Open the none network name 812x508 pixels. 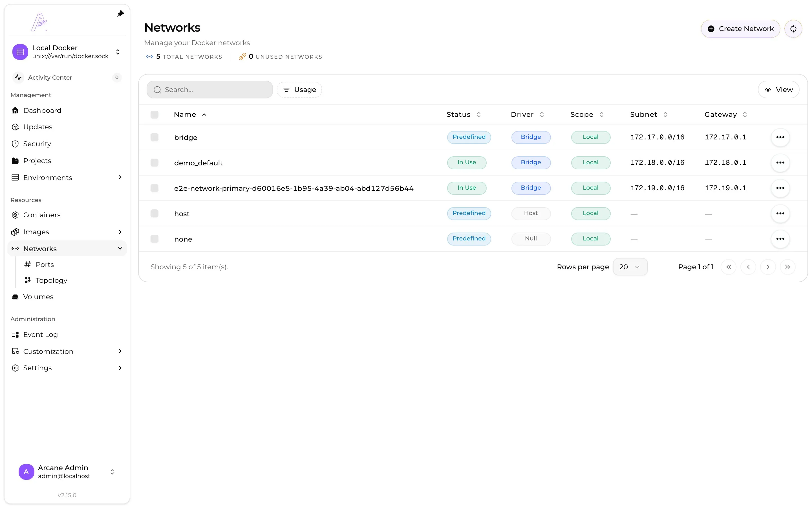pos(183,239)
